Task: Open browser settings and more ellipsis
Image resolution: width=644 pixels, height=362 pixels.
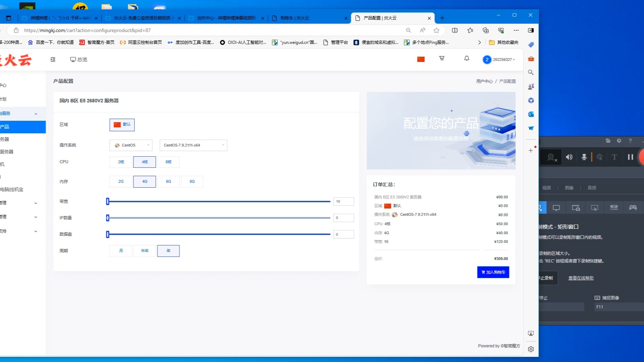Action: (516, 30)
